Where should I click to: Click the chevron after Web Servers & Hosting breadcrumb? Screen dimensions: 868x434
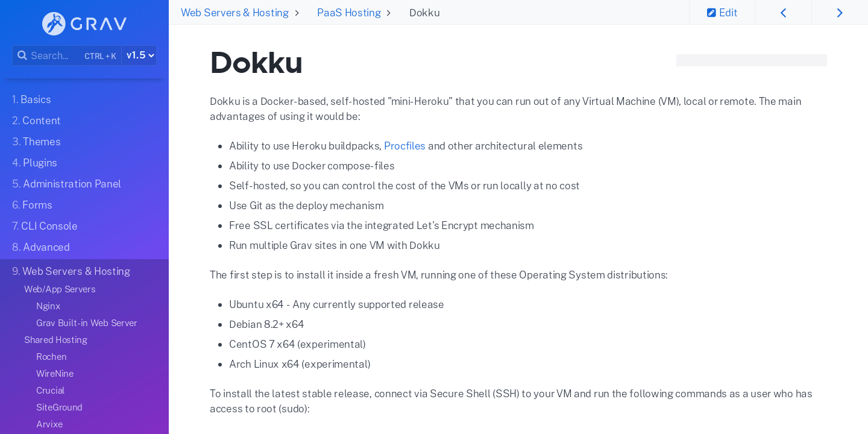[297, 13]
